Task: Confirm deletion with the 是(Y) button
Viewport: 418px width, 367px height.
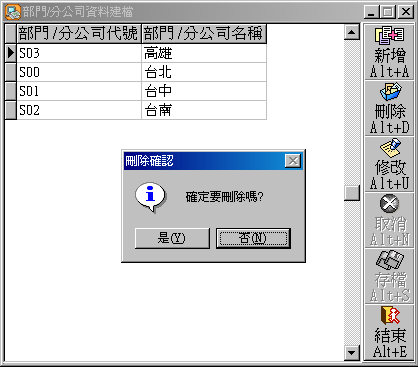Action: pyautogui.click(x=172, y=238)
